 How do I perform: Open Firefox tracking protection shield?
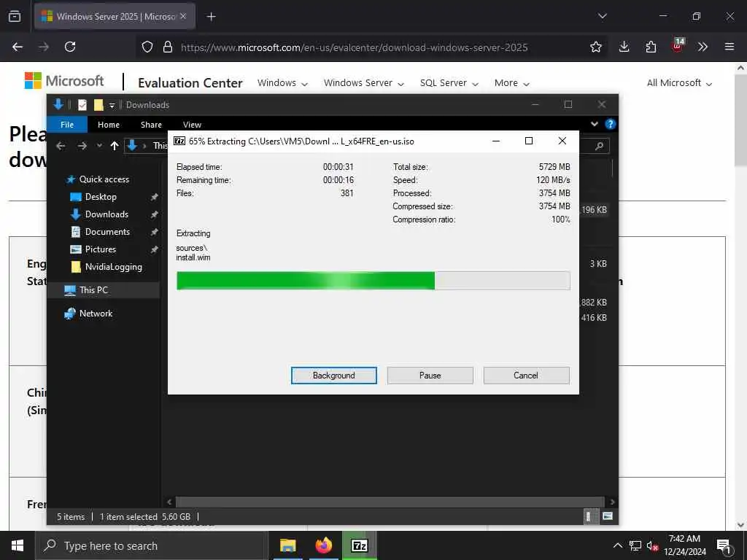pyautogui.click(x=147, y=47)
